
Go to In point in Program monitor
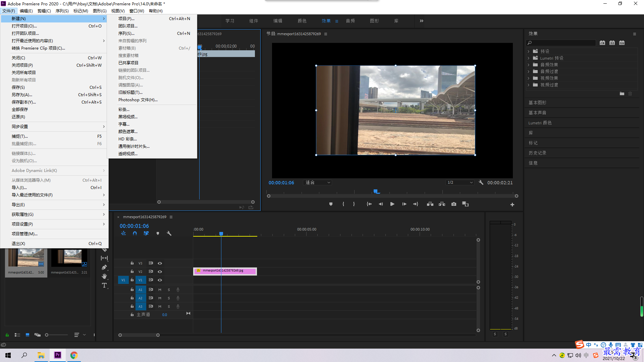pos(369,204)
